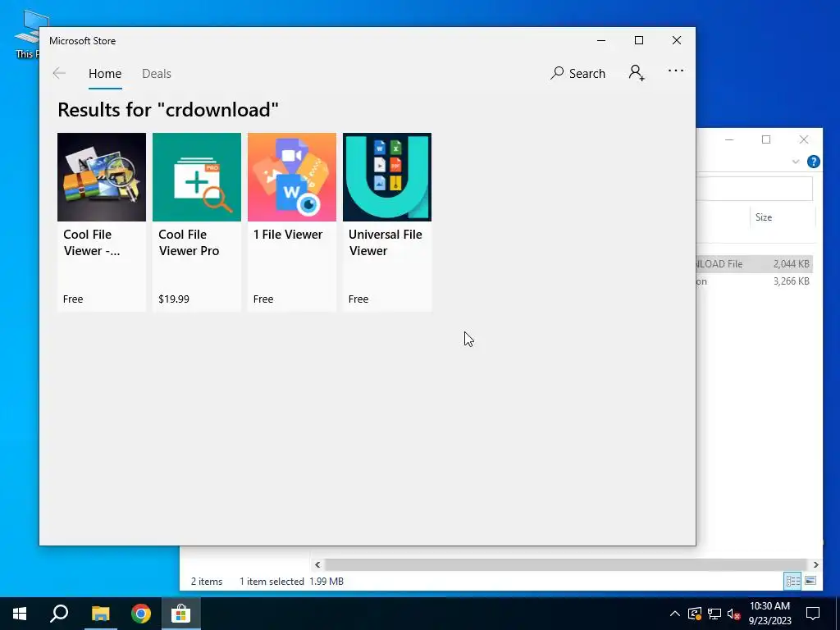Click horizontal scrollbar right arrow in Explorer
This screenshot has height=630, width=840.
pos(815,564)
